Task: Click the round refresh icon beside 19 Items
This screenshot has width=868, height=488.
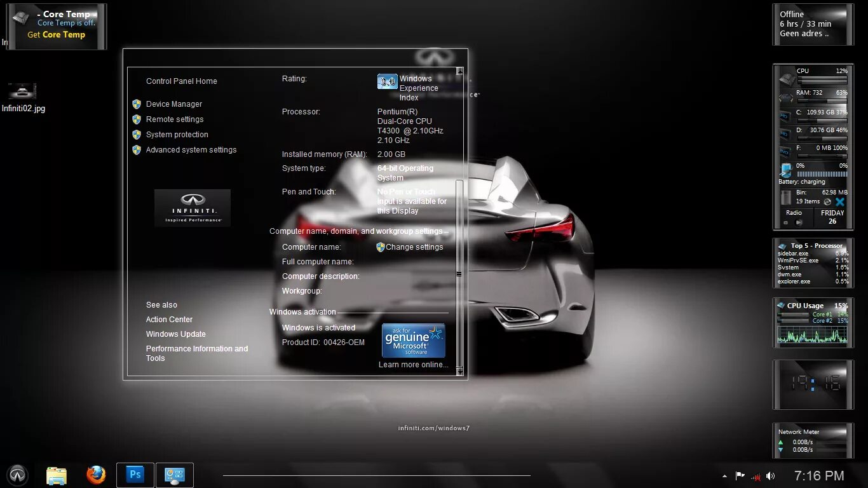Action: click(827, 201)
